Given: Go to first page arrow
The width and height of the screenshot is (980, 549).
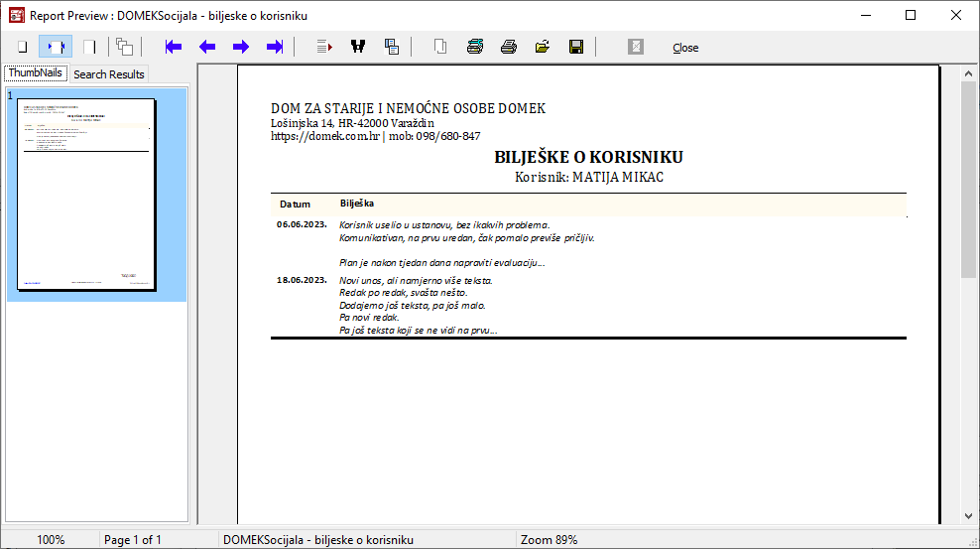Looking at the screenshot, I should pyautogui.click(x=174, y=47).
